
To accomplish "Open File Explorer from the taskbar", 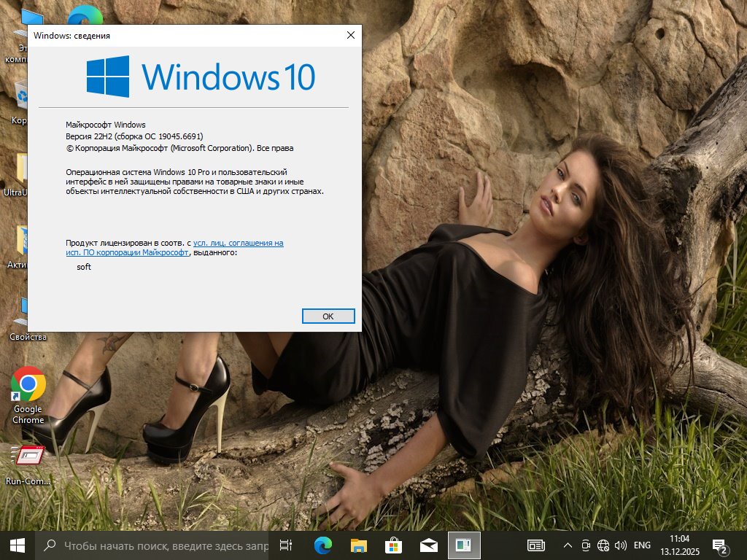I will [358, 545].
